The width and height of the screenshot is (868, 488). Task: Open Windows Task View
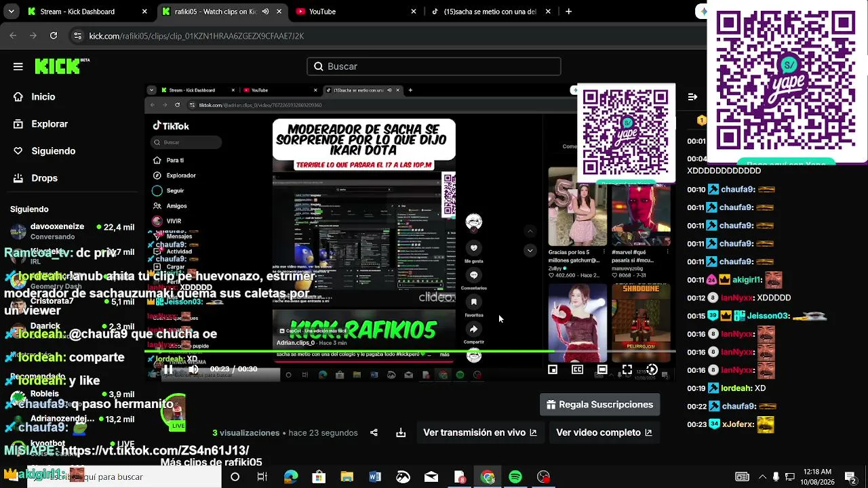click(262, 477)
